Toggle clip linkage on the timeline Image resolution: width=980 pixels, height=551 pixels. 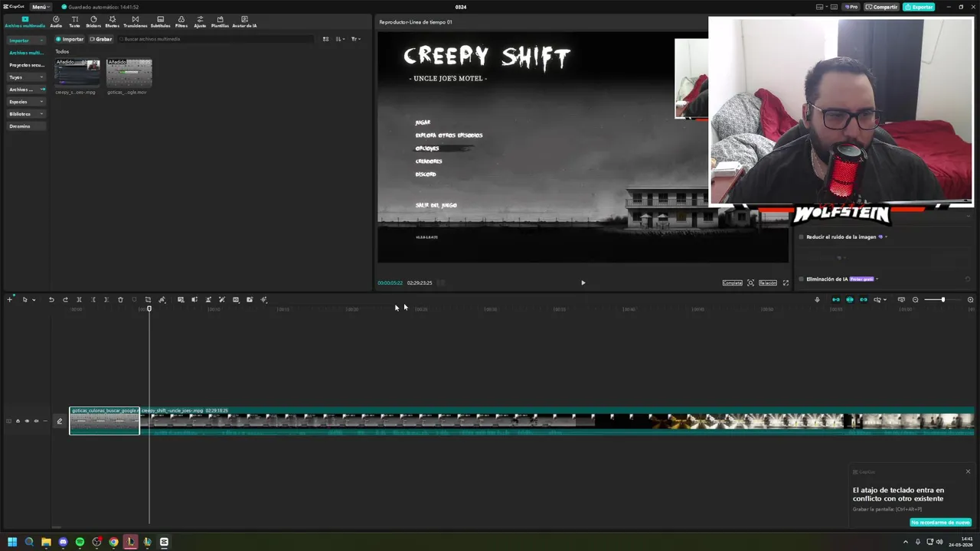(x=864, y=300)
